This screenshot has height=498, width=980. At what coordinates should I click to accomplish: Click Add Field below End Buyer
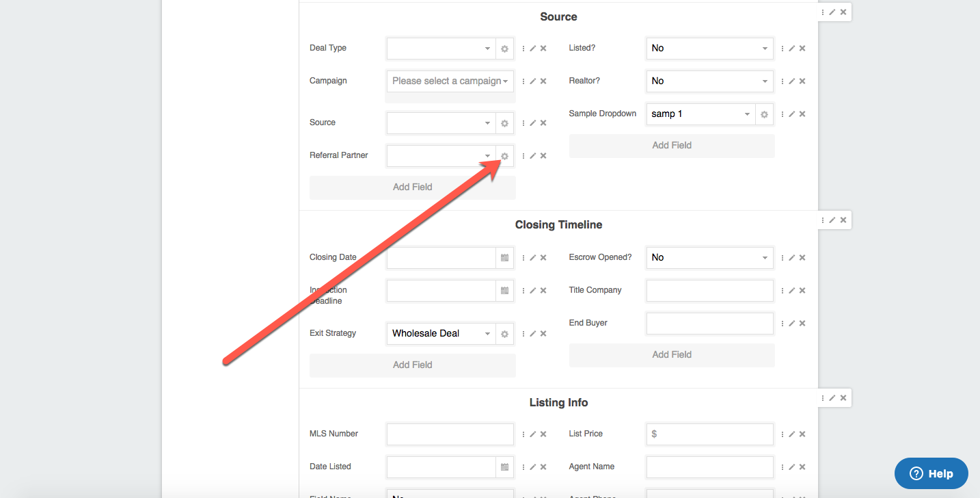pyautogui.click(x=672, y=355)
